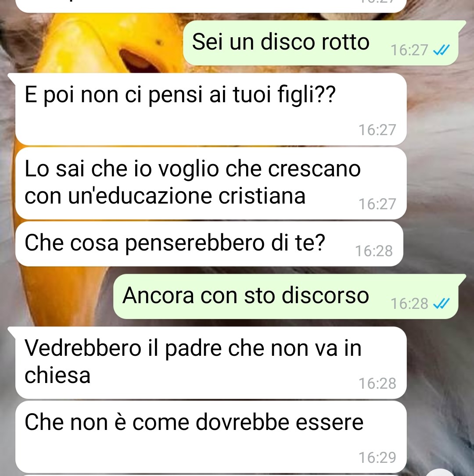The height and width of the screenshot is (476, 474).
Task: Tap 16:27 time on 'Sei un disco rotto'
Action: coord(409,50)
